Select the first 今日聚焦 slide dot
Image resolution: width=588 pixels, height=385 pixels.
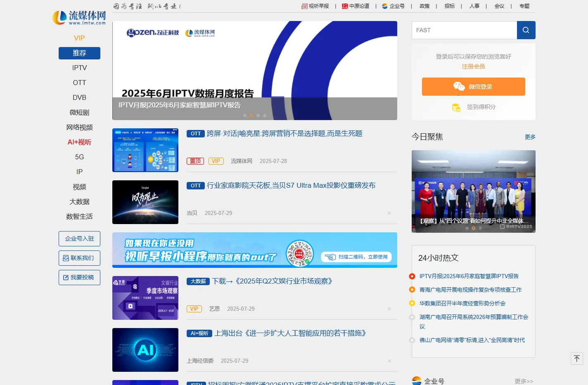tap(467, 228)
